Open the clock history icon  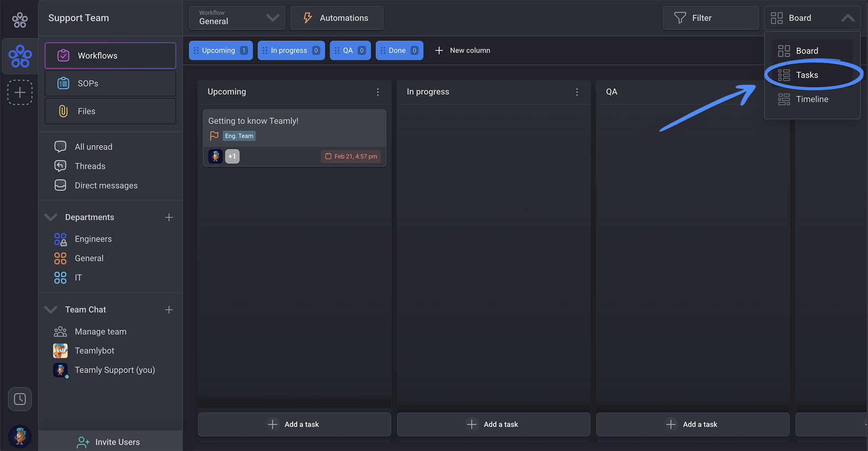(x=20, y=399)
